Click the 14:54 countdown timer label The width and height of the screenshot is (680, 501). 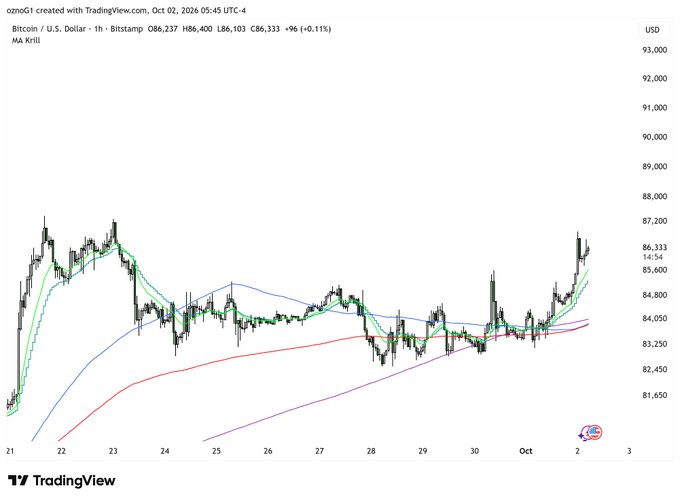coord(653,257)
